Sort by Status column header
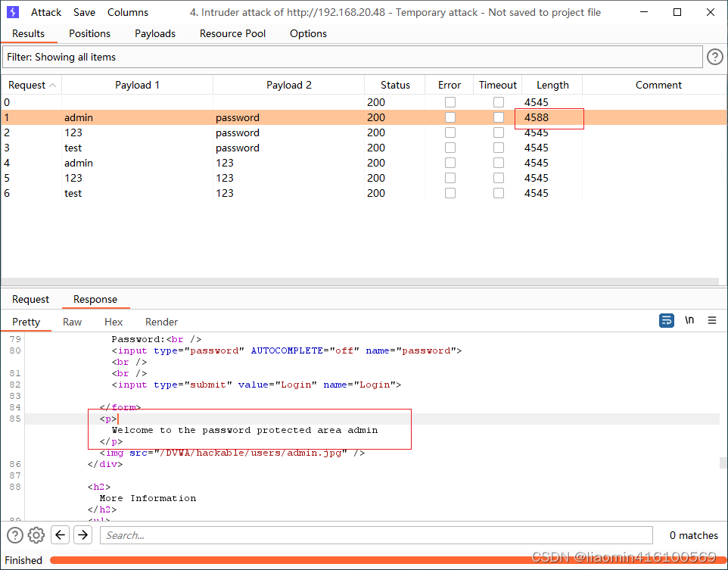Screen dimensions: 728x570 [x=395, y=85]
